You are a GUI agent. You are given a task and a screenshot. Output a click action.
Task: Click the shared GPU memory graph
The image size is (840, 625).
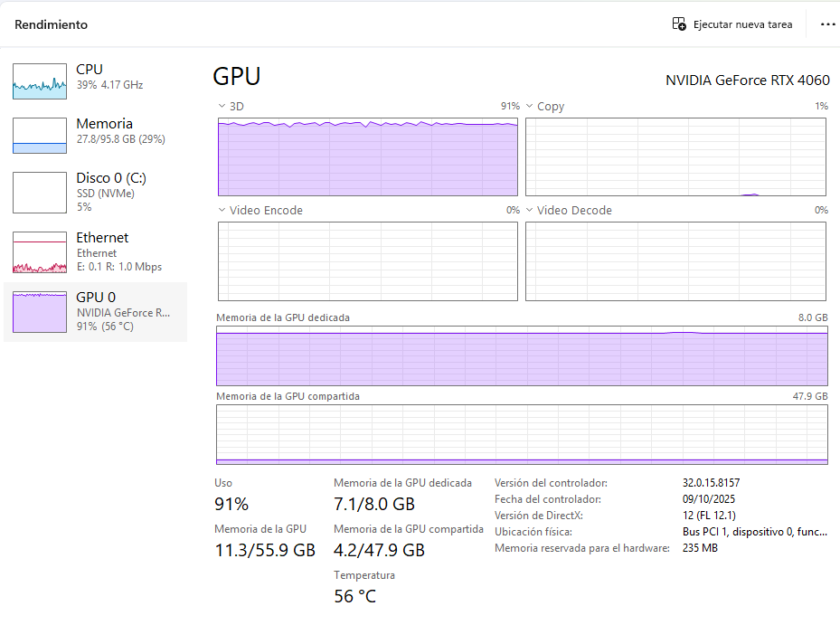[x=522, y=434]
